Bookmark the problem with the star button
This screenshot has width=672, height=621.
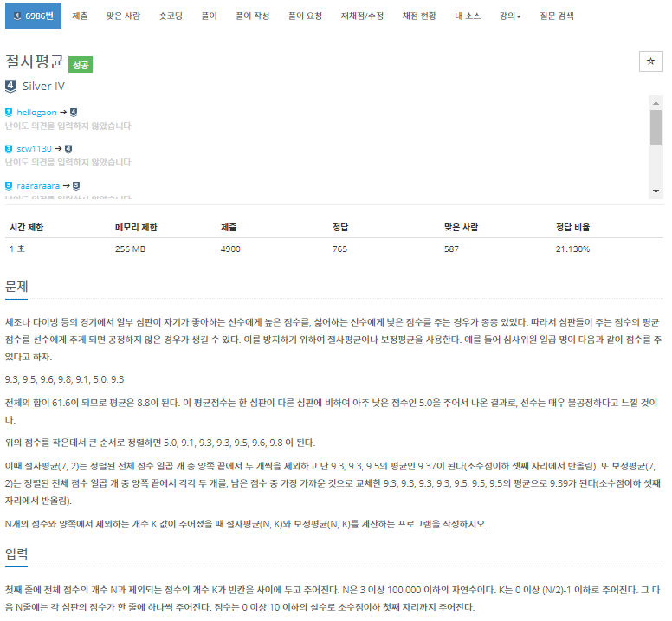[x=650, y=61]
